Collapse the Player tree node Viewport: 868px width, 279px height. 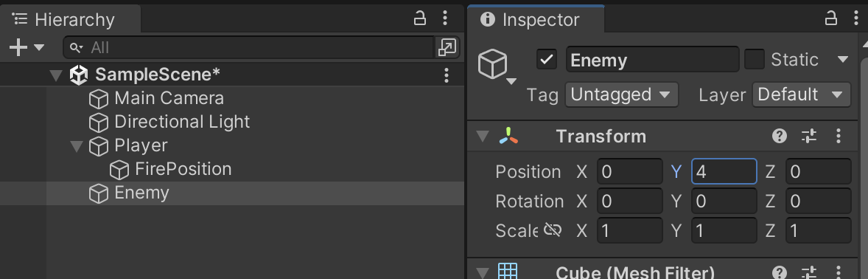click(x=77, y=146)
